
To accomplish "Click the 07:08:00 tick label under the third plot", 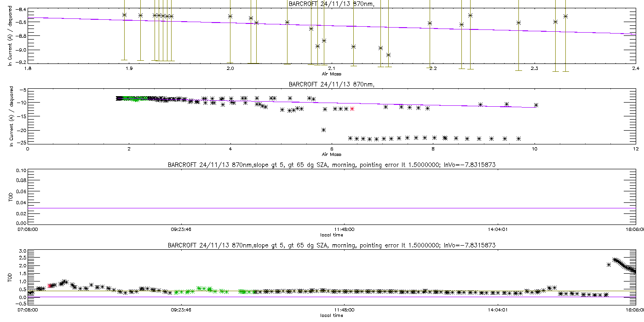I will [28, 229].
